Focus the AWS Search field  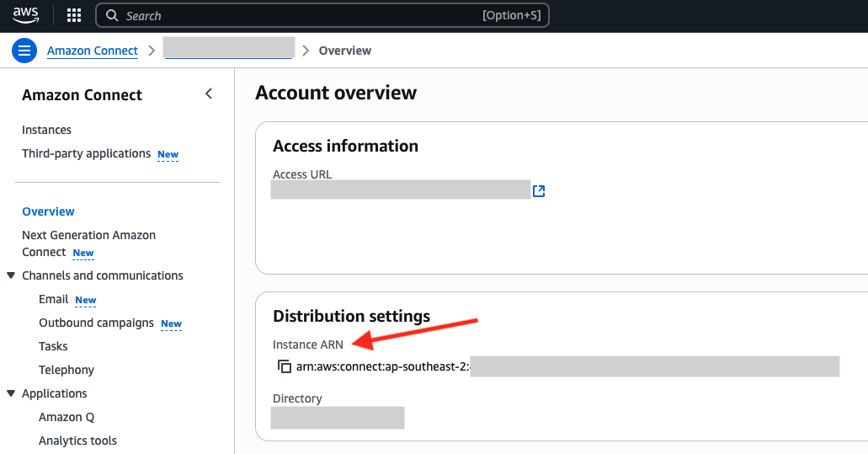(322, 15)
